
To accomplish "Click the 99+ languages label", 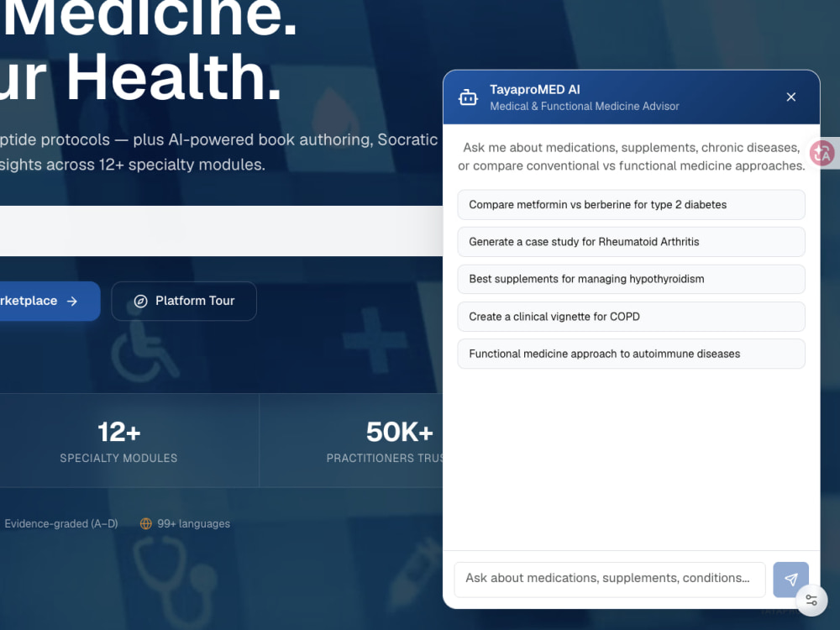I will [193, 523].
